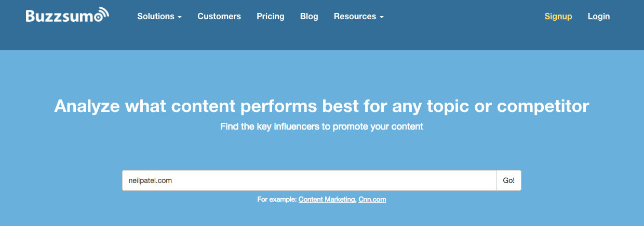Image resolution: width=644 pixels, height=226 pixels.
Task: Try the Content Marketing example link
Action: [x=327, y=199]
